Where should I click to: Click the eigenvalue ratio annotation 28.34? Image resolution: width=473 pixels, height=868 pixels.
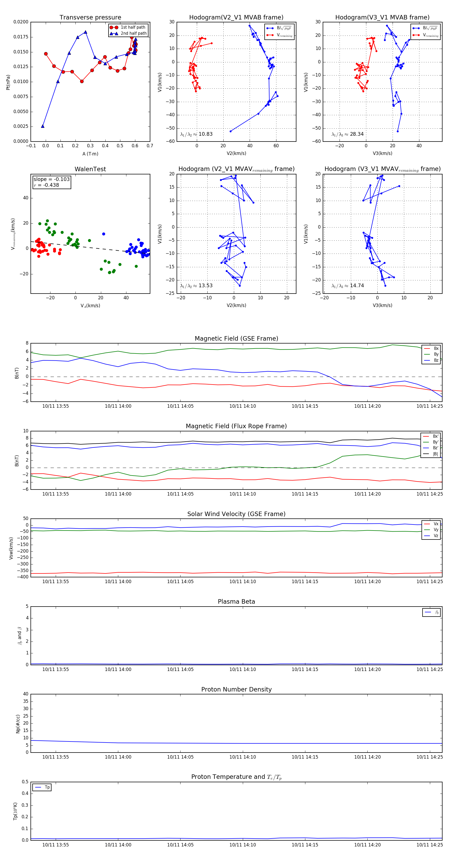(347, 134)
